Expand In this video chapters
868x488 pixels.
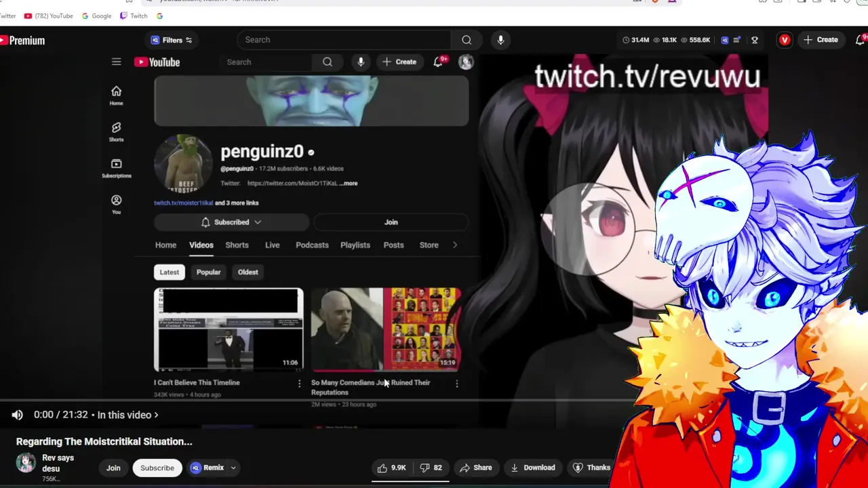[x=127, y=415]
